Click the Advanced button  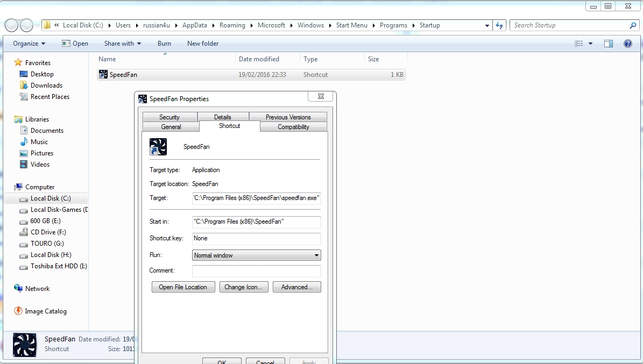pos(297,287)
